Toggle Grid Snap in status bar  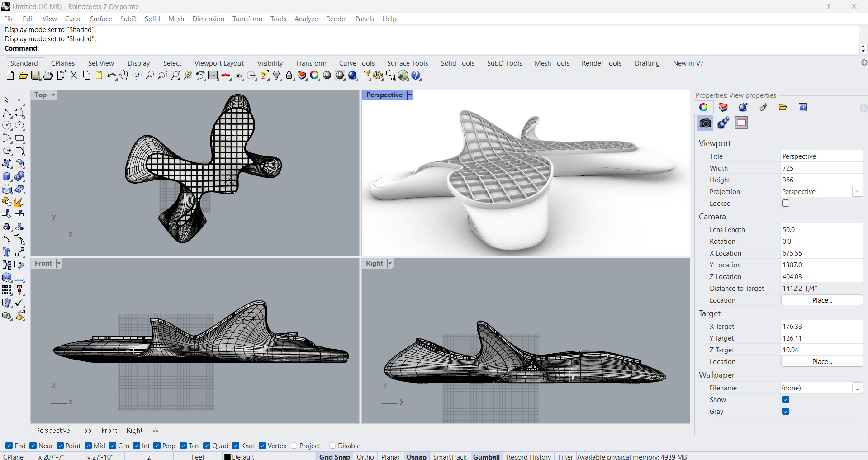click(335, 456)
